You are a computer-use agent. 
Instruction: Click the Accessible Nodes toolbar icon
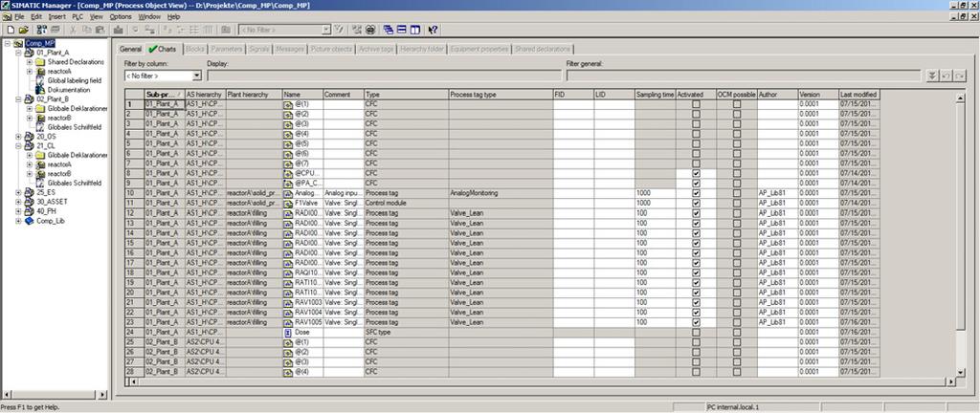pyautogui.click(x=42, y=30)
